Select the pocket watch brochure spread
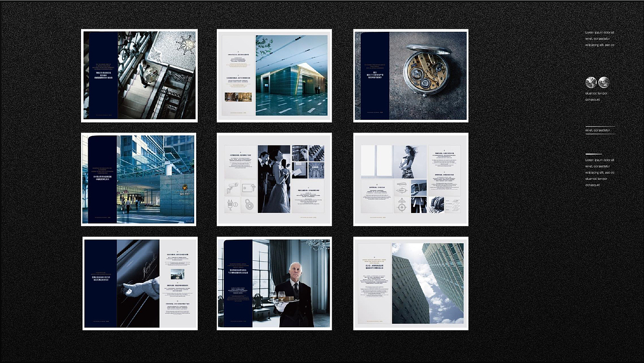 pos(411,76)
